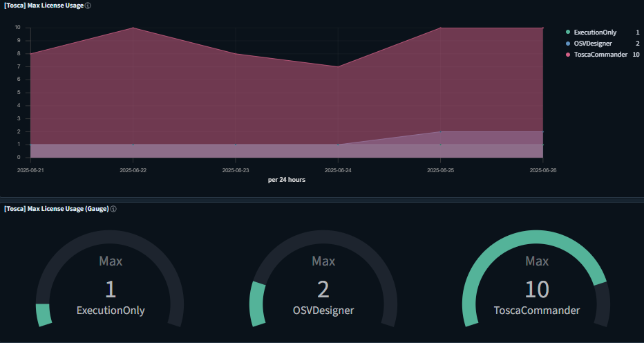Click the blue OSVDesigner legend dot
The image size is (644, 343).
click(568, 44)
